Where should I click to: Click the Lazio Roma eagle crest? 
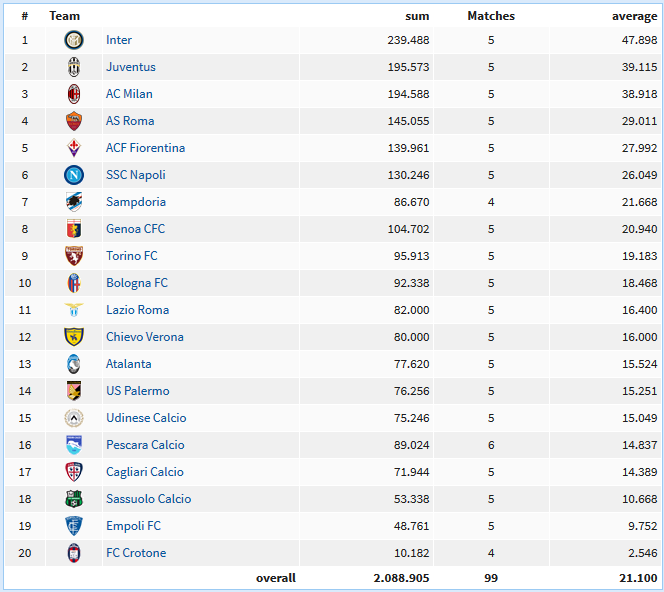point(74,310)
